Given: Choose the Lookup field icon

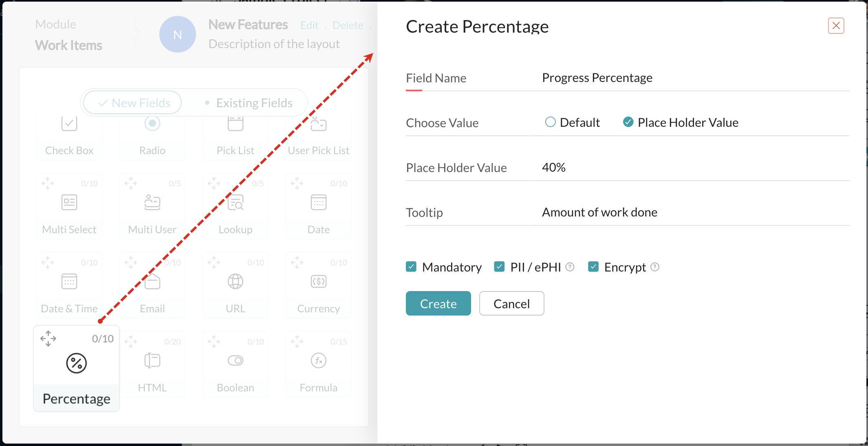Looking at the screenshot, I should [x=236, y=202].
